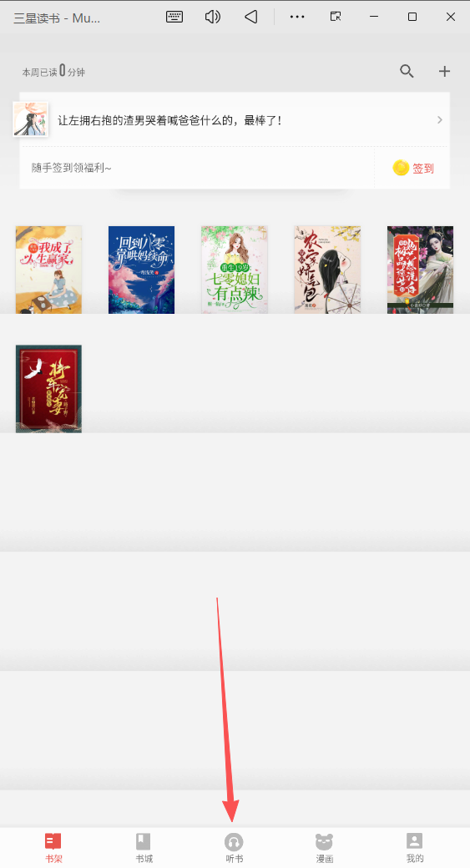Viewport: 470px width, 868px height.
Task: Open the keyboard mapping icon in title bar
Action: [x=174, y=17]
